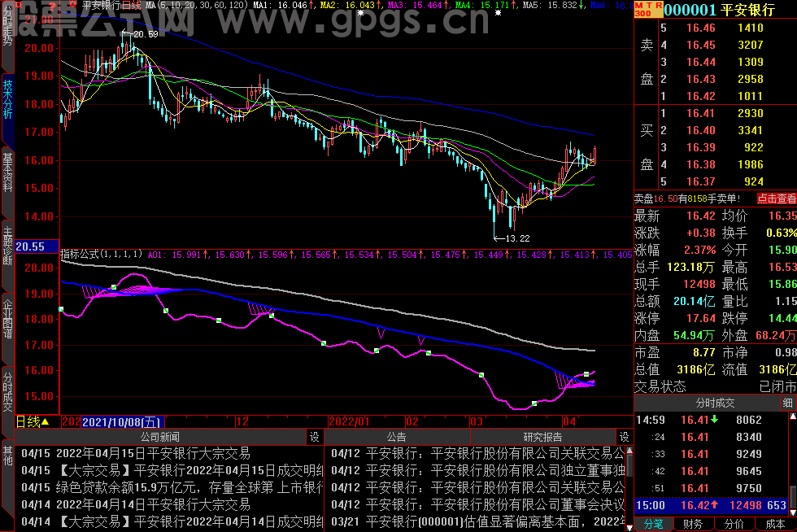Expand the 日线 period selector
797x532 pixels.
33,421
